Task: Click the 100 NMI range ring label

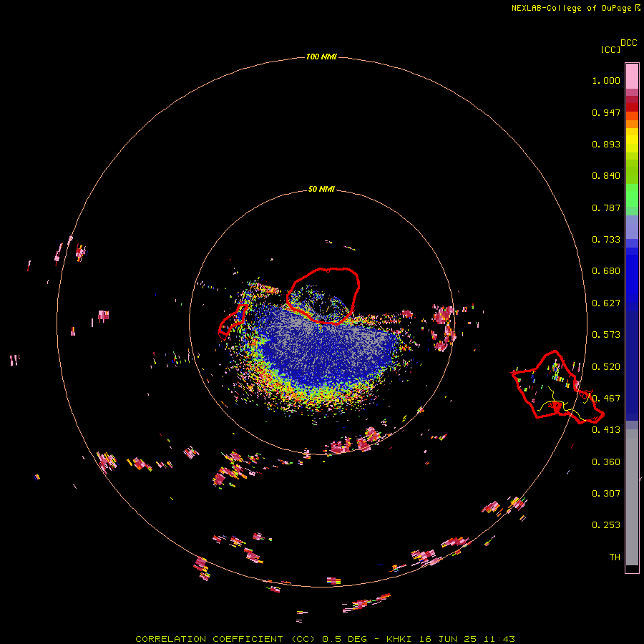Action: tap(321, 57)
